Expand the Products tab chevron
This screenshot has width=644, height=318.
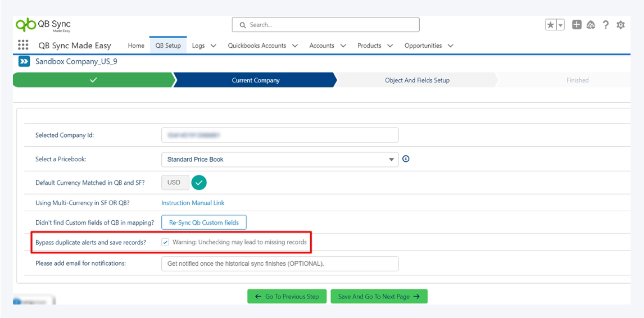[x=390, y=46]
